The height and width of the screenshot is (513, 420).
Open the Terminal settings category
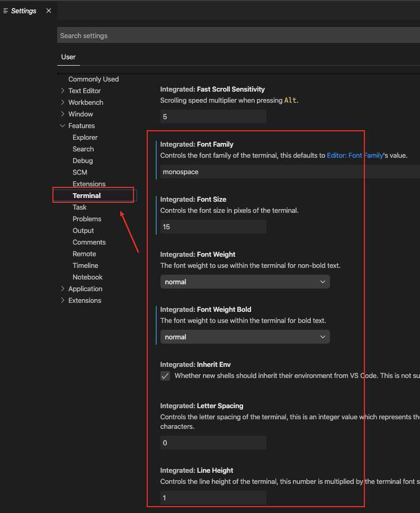click(87, 196)
